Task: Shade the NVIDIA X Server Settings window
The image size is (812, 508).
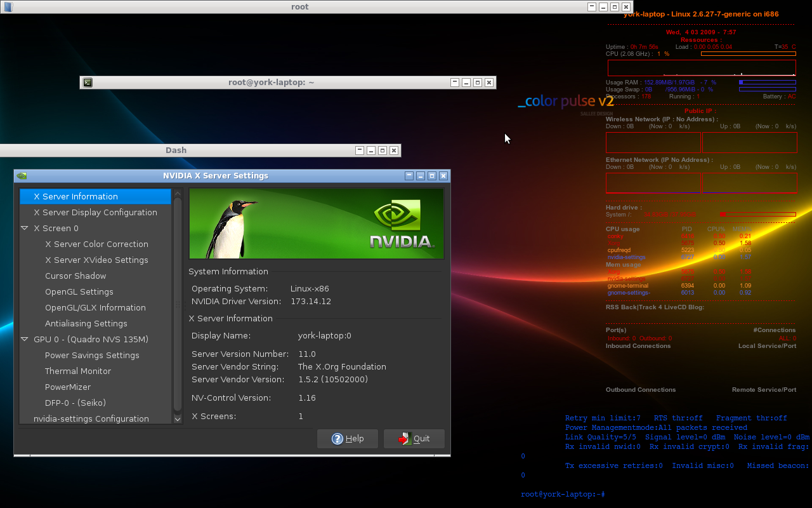Action: [409, 176]
